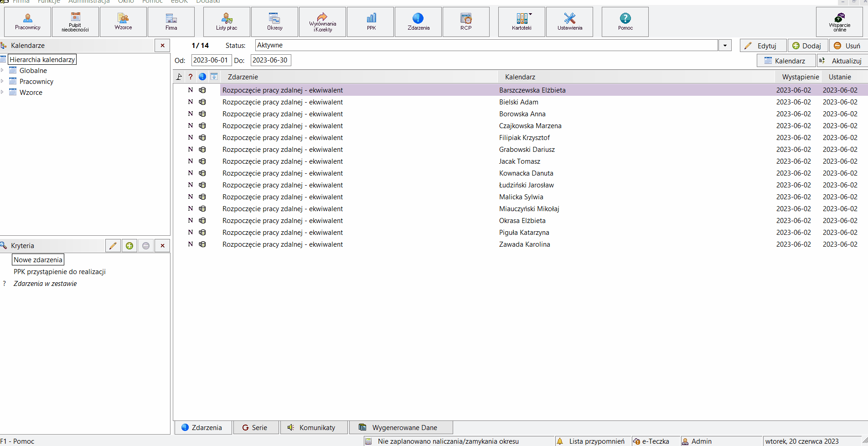Open the Status dropdown arrow
The image size is (868, 446).
[725, 45]
